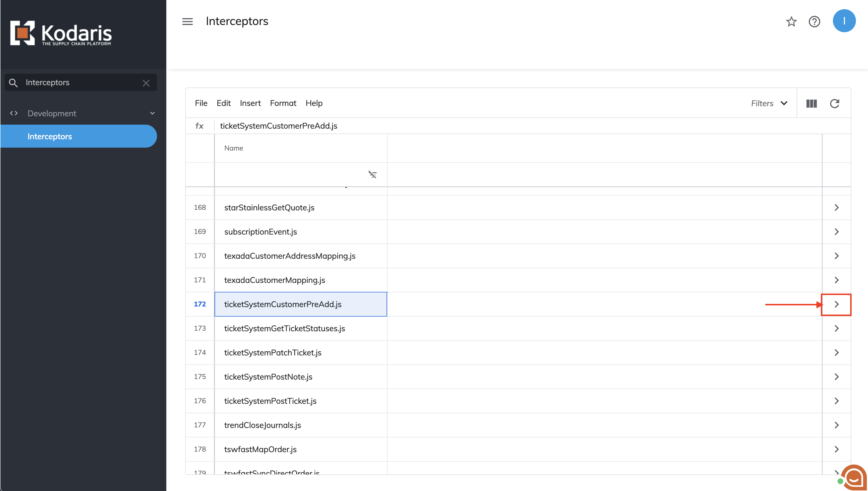Open details arrow for subscriptionEvent.js row
Image resolution: width=868 pixels, height=491 pixels.
click(x=836, y=232)
